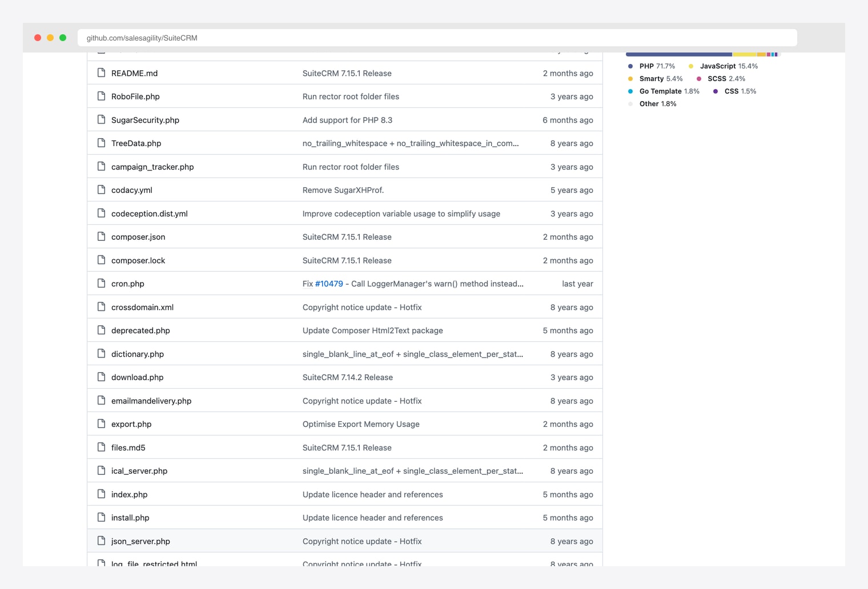Click the file icon beside install.php
The height and width of the screenshot is (589, 868).
click(101, 517)
